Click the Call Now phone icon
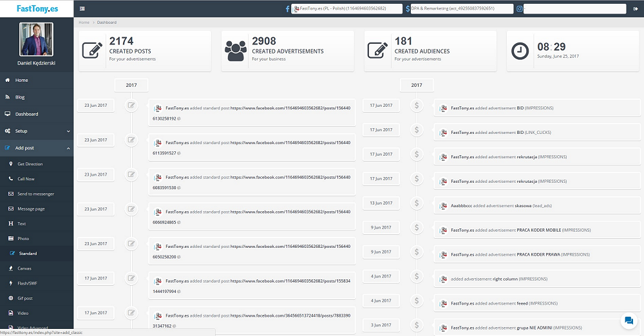644x336 pixels. click(11, 179)
